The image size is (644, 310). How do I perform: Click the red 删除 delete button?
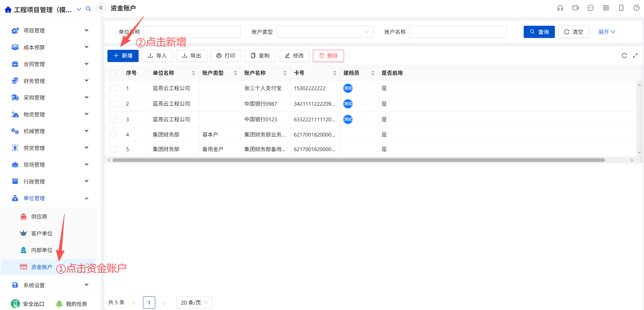pos(328,56)
